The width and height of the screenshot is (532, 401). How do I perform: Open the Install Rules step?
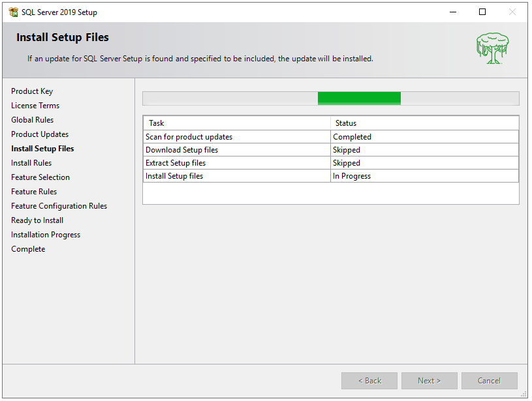31,163
